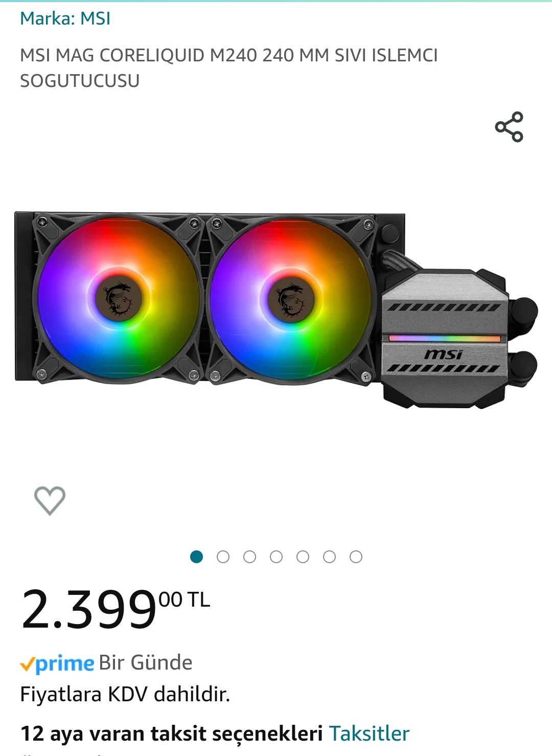Select the second image carousel dot
552x756 pixels.
coord(223,557)
